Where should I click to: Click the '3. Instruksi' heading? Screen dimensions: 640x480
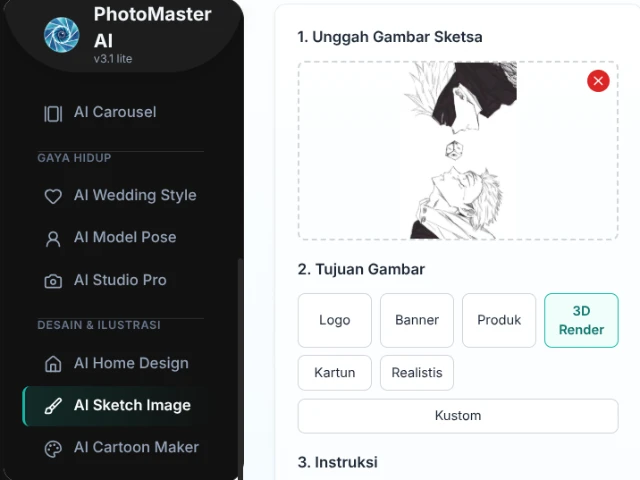(338, 462)
